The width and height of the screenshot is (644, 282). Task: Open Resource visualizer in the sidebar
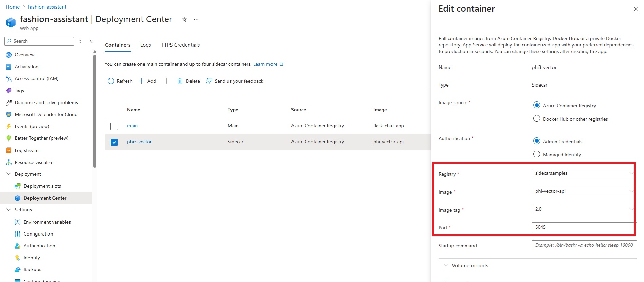[35, 162]
